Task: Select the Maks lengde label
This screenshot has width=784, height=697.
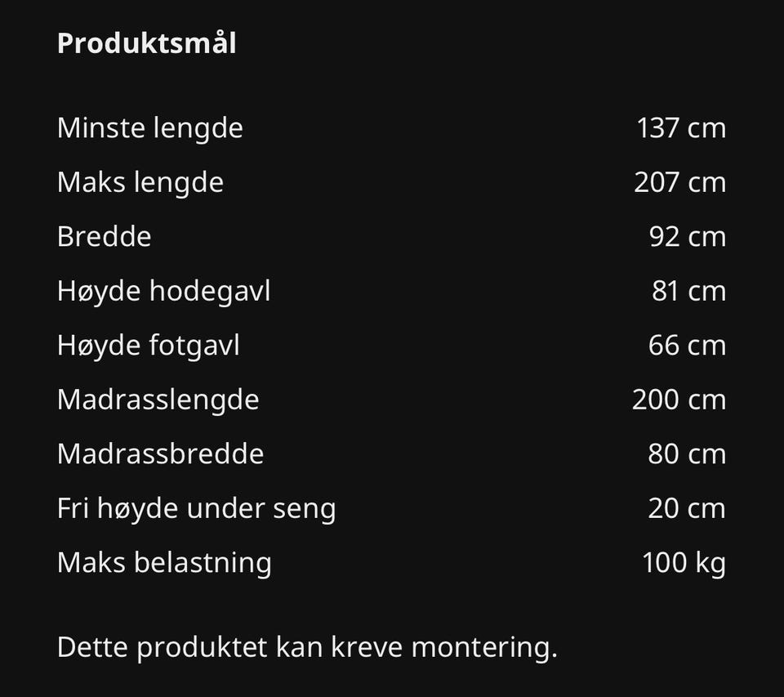Action: click(140, 182)
